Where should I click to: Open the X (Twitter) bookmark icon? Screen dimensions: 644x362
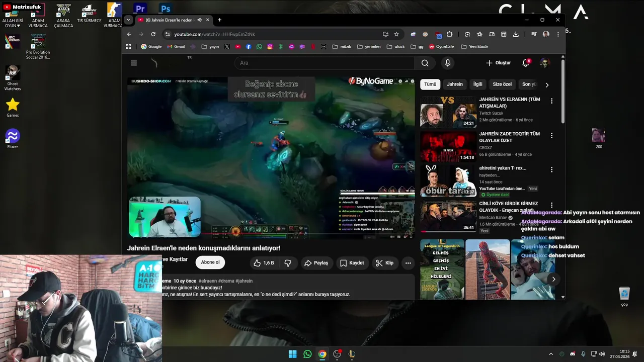pos(227,46)
